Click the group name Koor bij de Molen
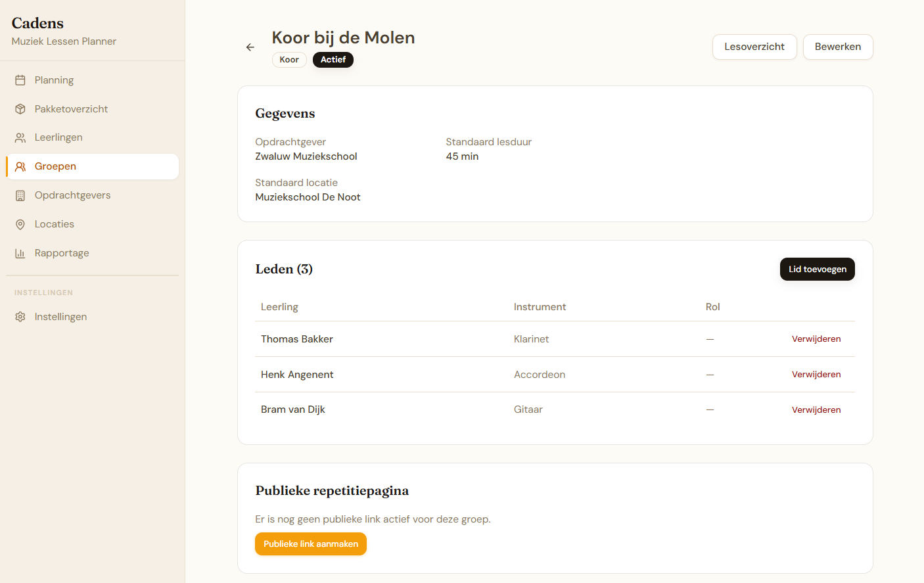The height and width of the screenshot is (583, 924). pos(343,37)
